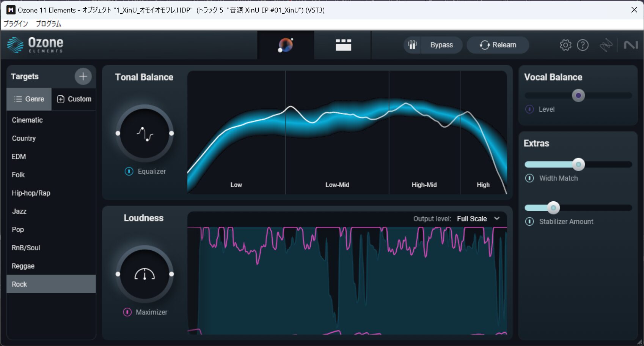This screenshot has height=346, width=644.
Task: Click the Low band in Tonal Balance
Action: point(236,133)
